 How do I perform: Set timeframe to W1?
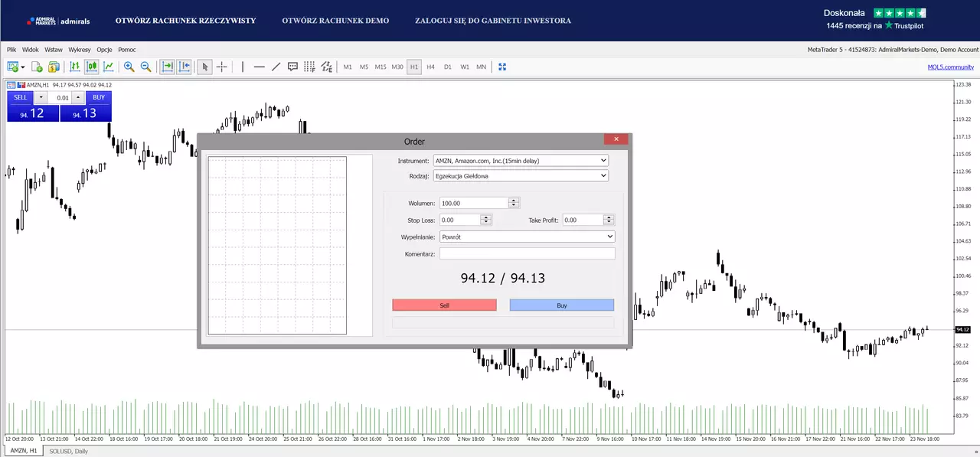pyautogui.click(x=465, y=67)
